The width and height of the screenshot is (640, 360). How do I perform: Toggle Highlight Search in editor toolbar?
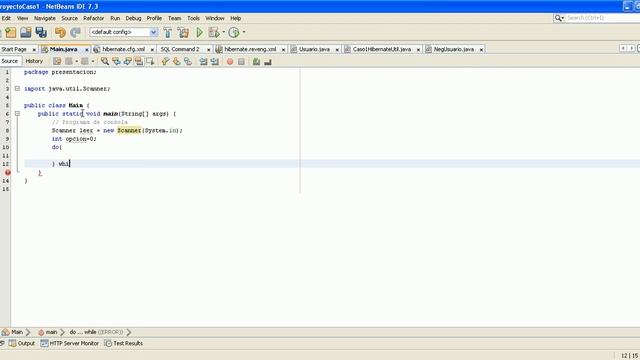(139, 61)
